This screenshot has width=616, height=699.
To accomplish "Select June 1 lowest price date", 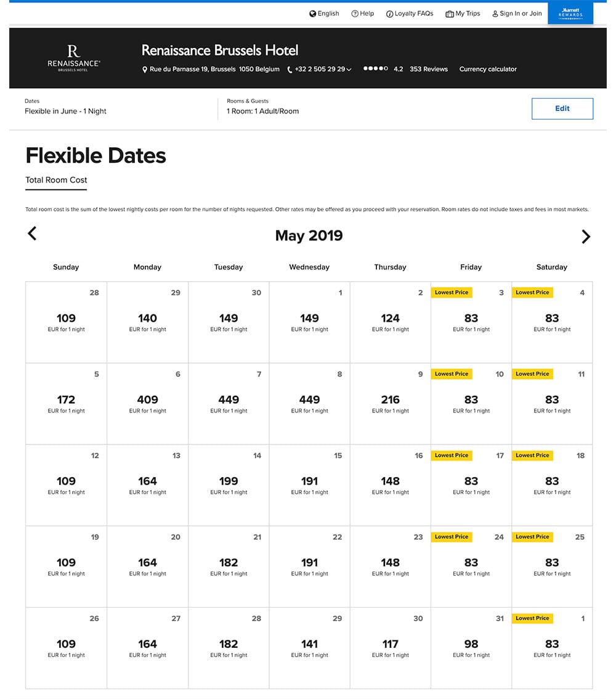I will (552, 648).
